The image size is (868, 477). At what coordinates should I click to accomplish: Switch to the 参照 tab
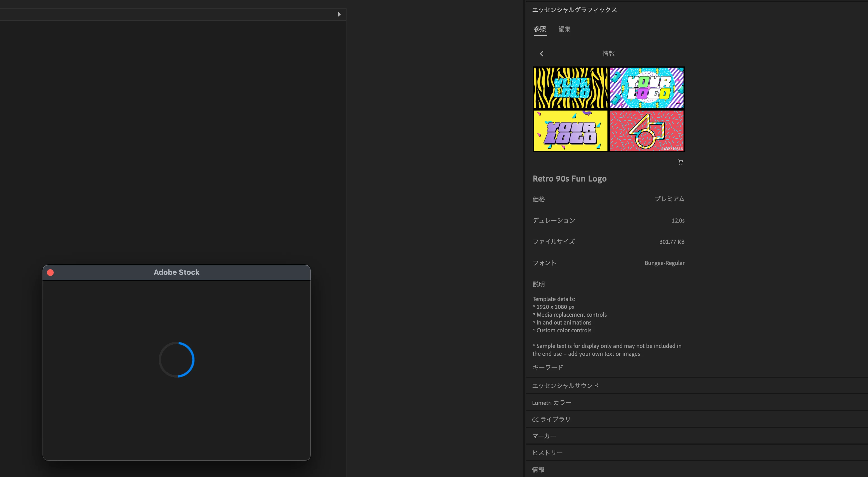540,29
